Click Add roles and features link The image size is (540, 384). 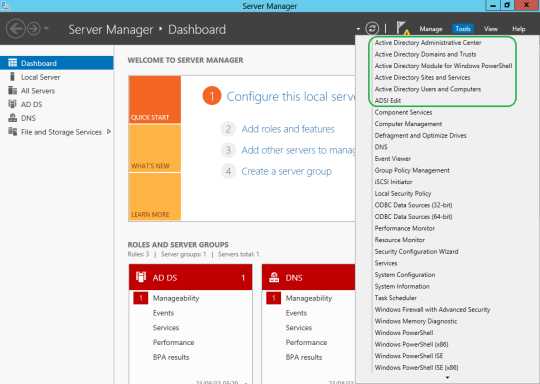[x=288, y=129]
